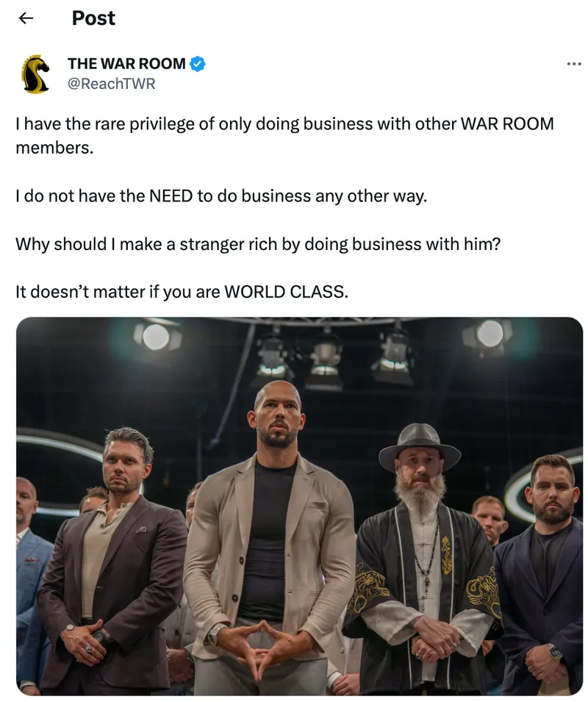The image size is (588, 702).
Task: Go back using the left arrow
Action: click(x=26, y=18)
